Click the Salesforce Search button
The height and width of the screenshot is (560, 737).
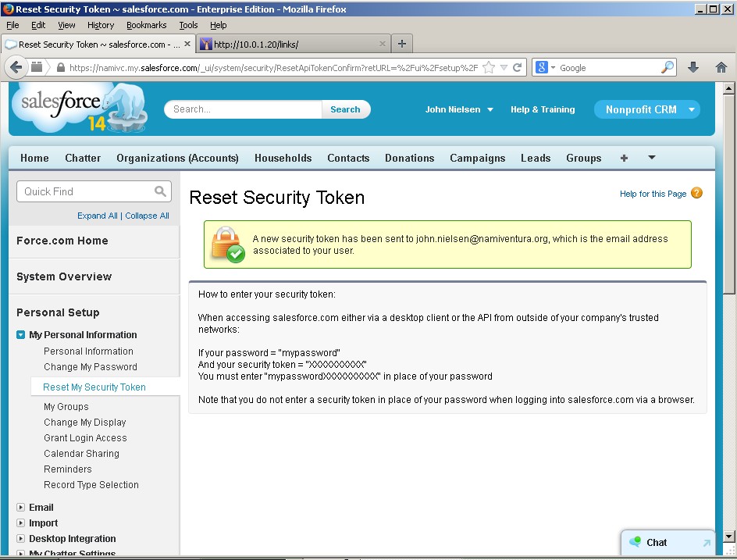click(345, 109)
